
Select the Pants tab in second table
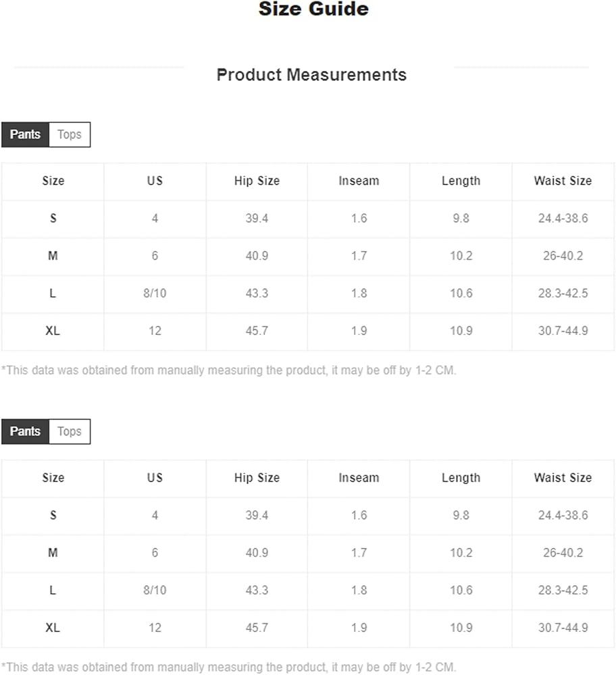coord(26,432)
